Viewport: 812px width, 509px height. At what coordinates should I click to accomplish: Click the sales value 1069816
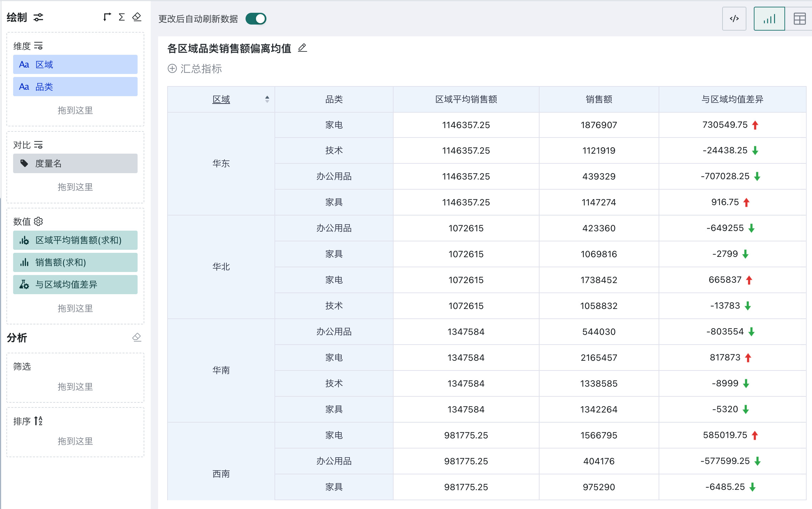tap(599, 254)
